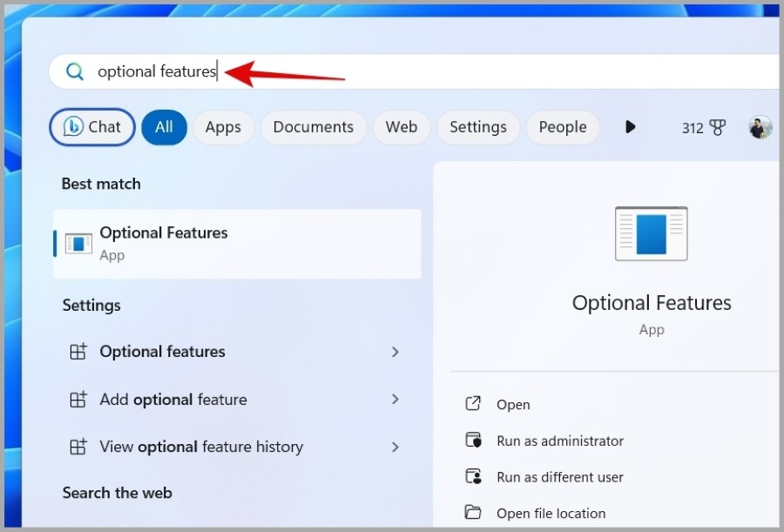This screenshot has width=784, height=532.
Task: Select the All filter tab
Action: [164, 127]
